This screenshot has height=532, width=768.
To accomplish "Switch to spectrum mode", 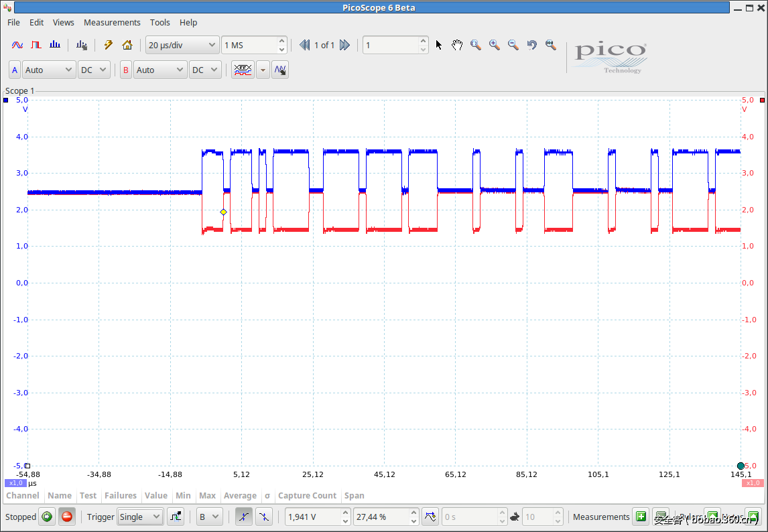I will coord(55,45).
